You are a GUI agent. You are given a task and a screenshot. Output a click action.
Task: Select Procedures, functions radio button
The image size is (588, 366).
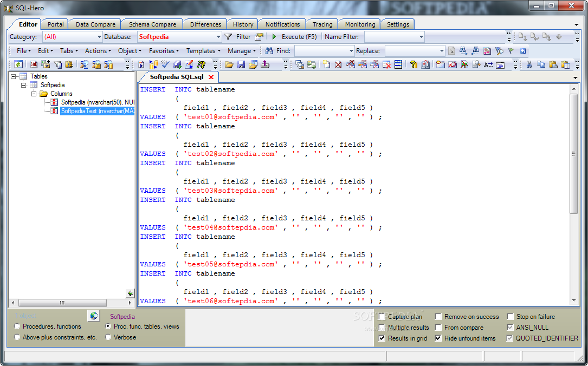click(x=17, y=326)
